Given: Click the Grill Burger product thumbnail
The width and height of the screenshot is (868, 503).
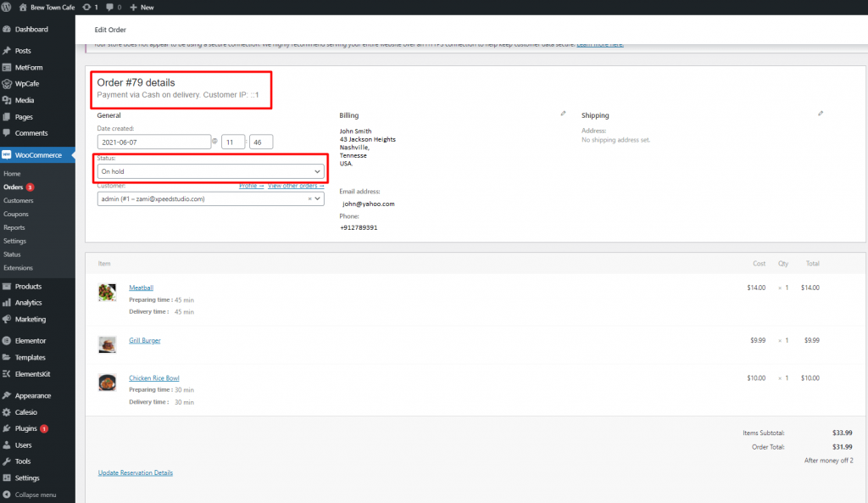Looking at the screenshot, I should 108,344.
